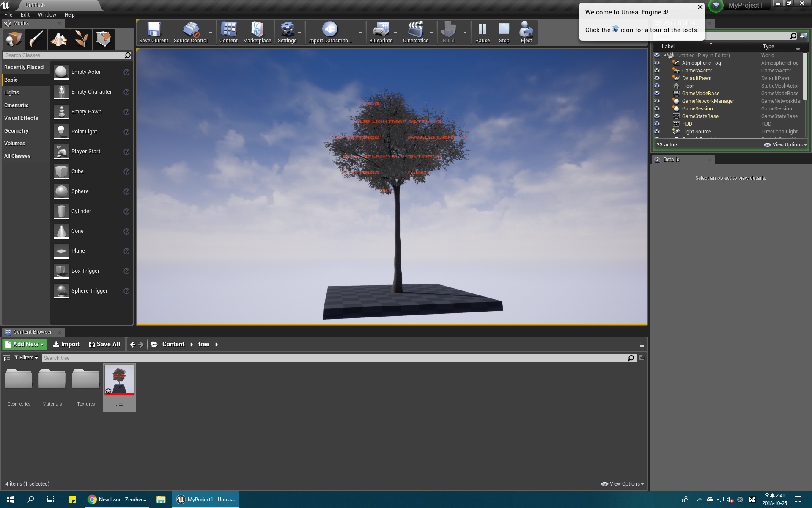812x508 pixels.
Task: Open Source Control toolbar icon
Action: point(190,33)
